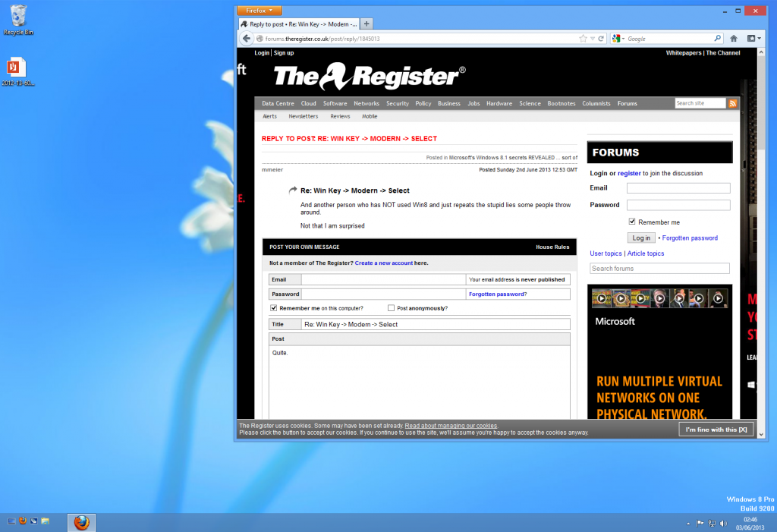Go to Firefox home page icon
Screen dimensions: 777x532
pyautogui.click(x=734, y=38)
